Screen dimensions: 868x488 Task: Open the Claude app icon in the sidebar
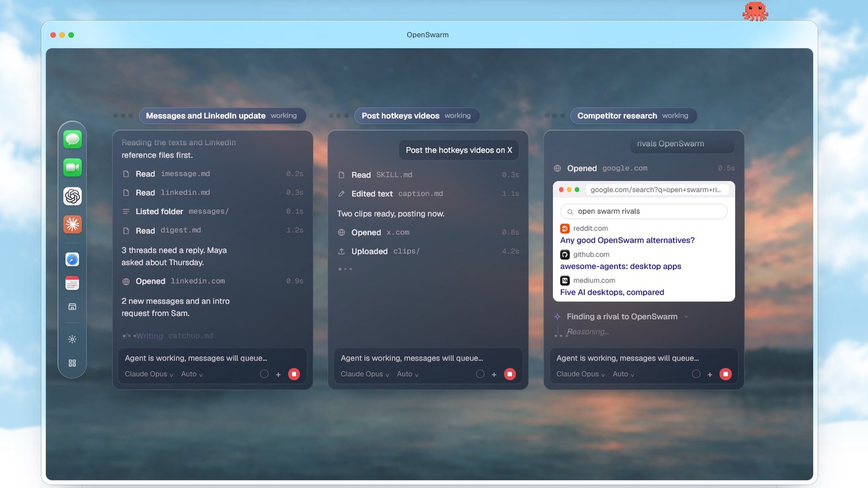tap(72, 224)
